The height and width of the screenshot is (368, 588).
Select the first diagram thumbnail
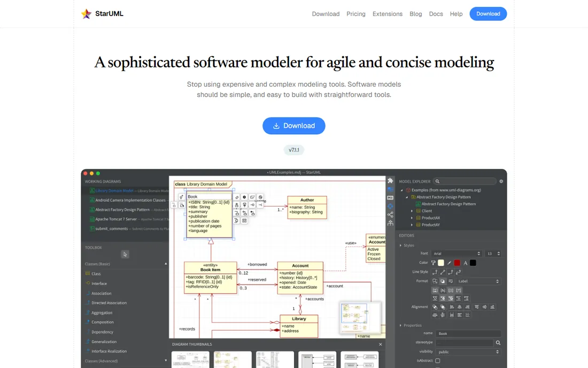pos(190,359)
